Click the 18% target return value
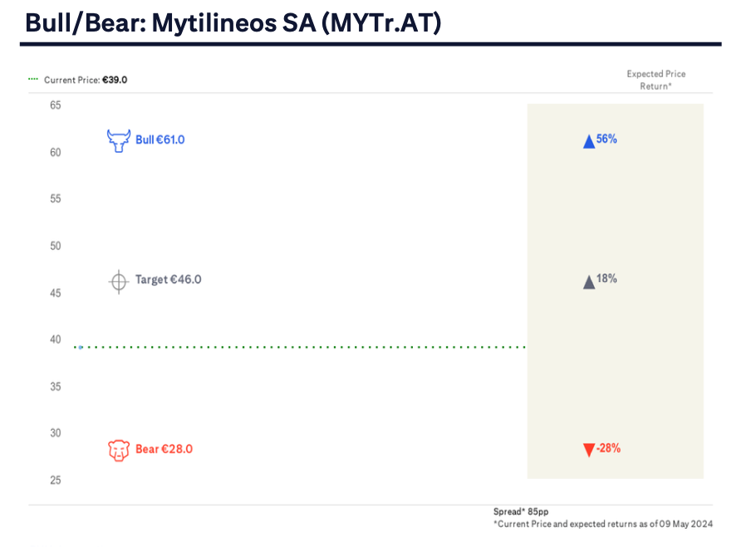Viewport: 756px width, 547px height. (606, 279)
